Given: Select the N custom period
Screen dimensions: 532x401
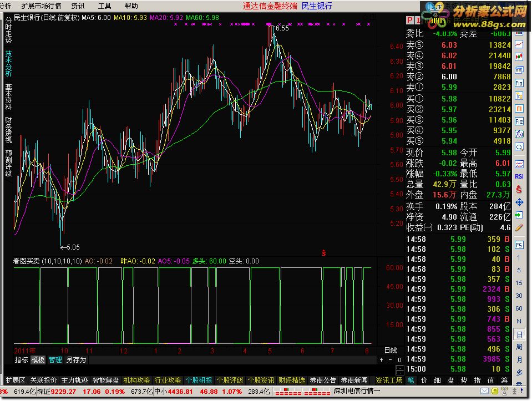Looking at the screenshot, I should pos(519,321).
